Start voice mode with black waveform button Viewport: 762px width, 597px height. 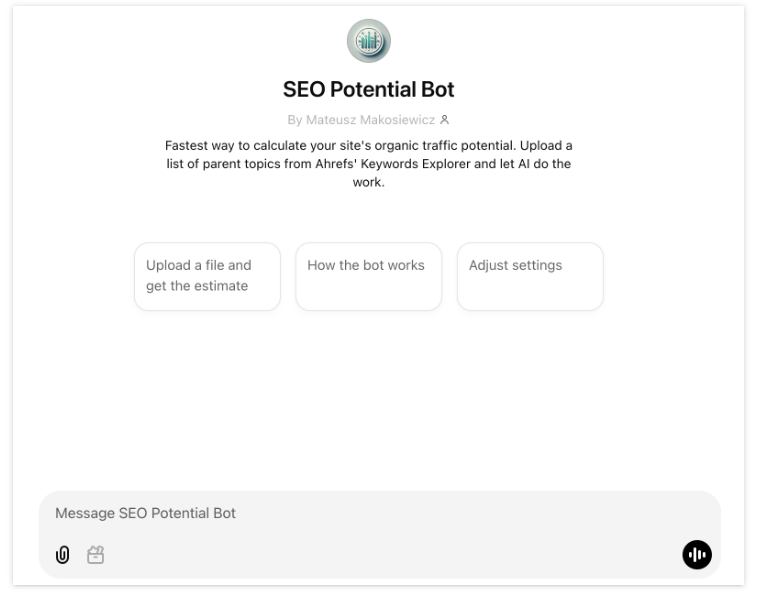click(697, 554)
